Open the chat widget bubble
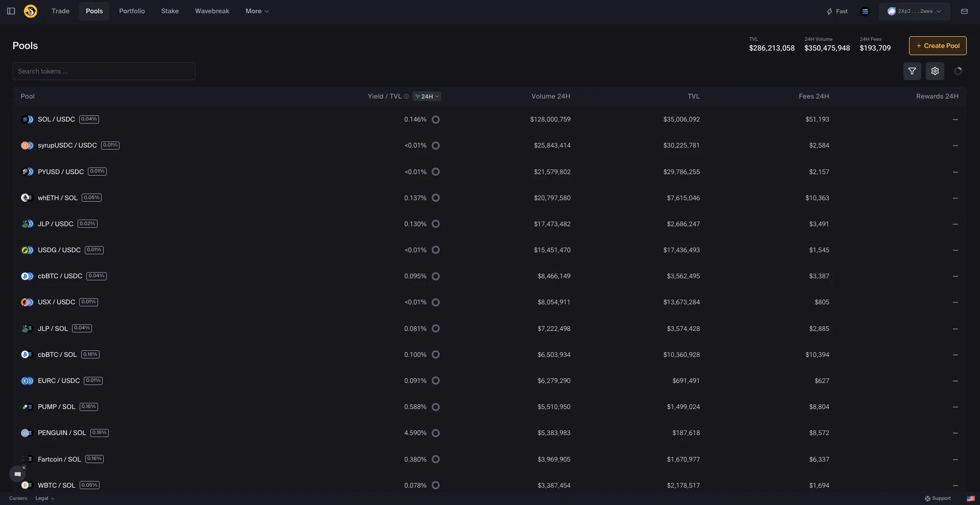 click(x=17, y=474)
